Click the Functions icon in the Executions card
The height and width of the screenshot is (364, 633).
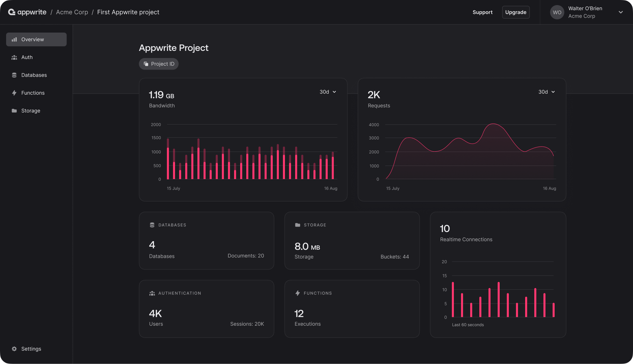click(x=298, y=293)
